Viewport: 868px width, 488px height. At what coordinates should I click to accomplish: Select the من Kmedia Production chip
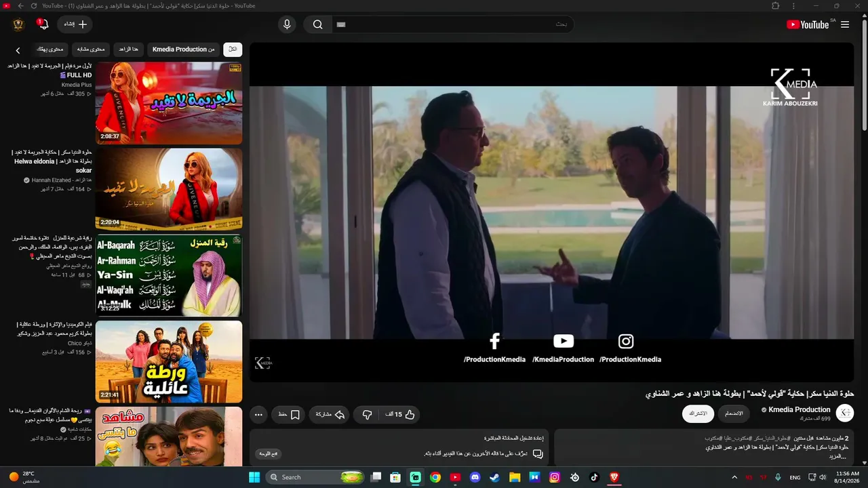click(183, 49)
